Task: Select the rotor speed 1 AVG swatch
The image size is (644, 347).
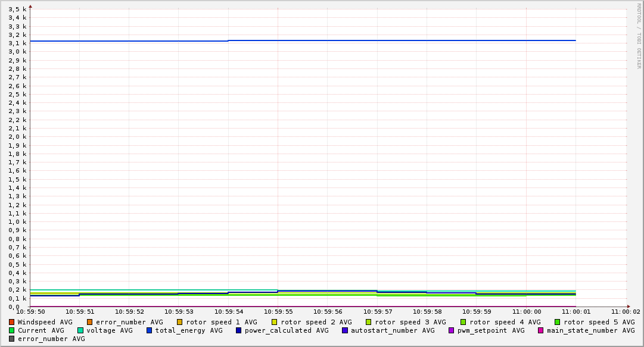Action: coord(180,322)
